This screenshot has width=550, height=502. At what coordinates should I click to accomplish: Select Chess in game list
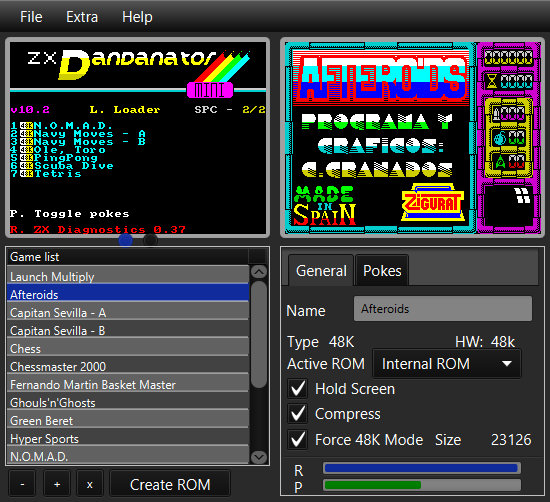point(128,347)
